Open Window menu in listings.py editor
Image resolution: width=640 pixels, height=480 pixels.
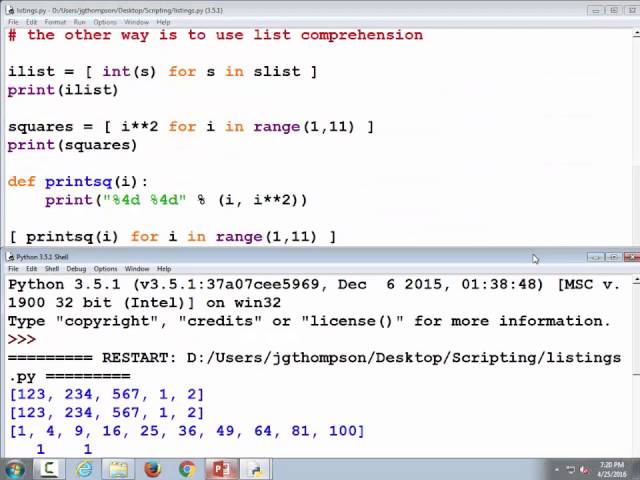coord(136,22)
